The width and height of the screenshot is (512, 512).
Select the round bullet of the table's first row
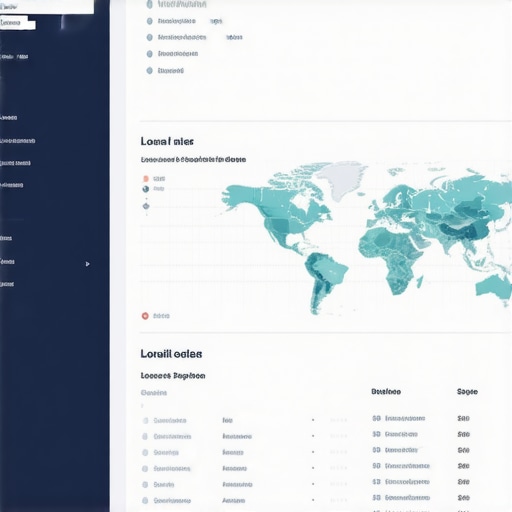(145, 420)
